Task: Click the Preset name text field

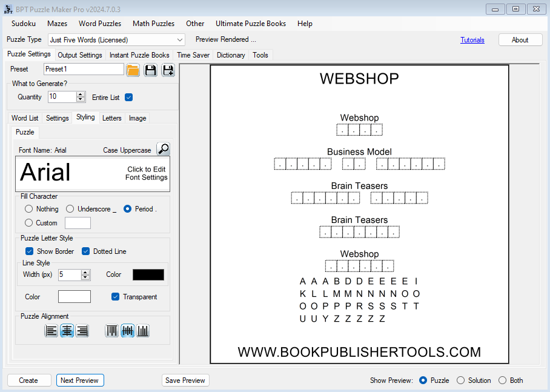Action: point(84,69)
